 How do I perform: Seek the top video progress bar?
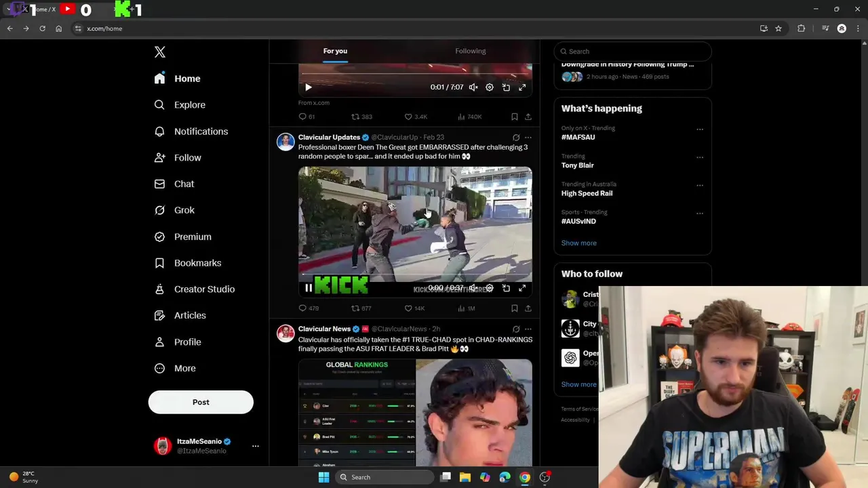click(415, 73)
